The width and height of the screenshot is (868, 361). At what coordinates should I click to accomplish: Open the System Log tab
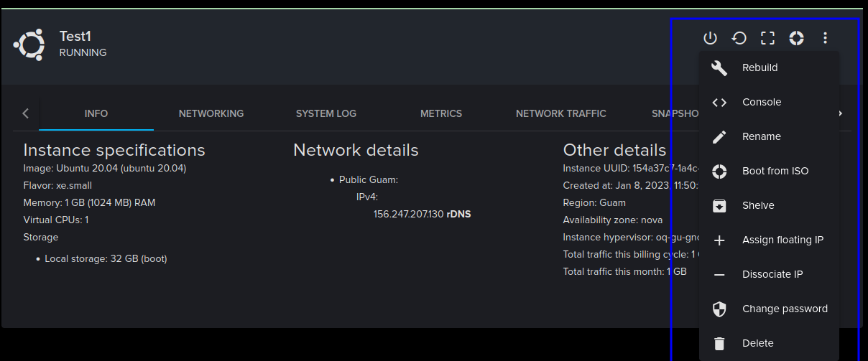coord(326,113)
